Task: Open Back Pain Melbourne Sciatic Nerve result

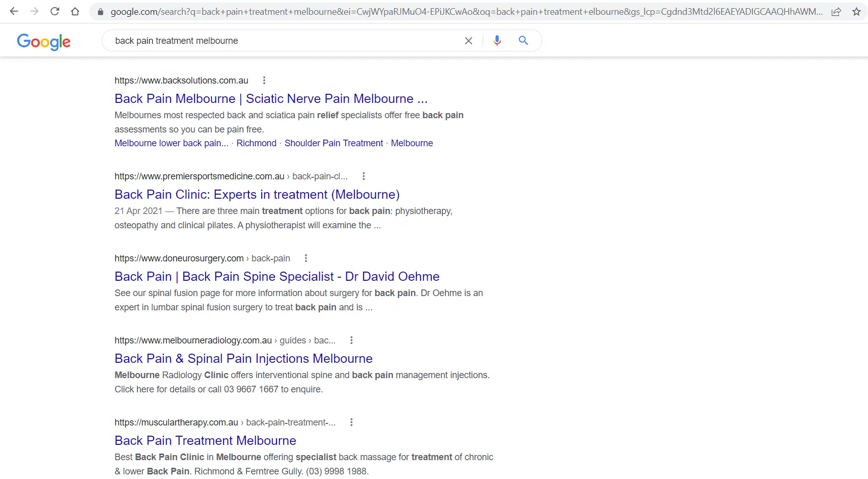Action: pos(271,99)
